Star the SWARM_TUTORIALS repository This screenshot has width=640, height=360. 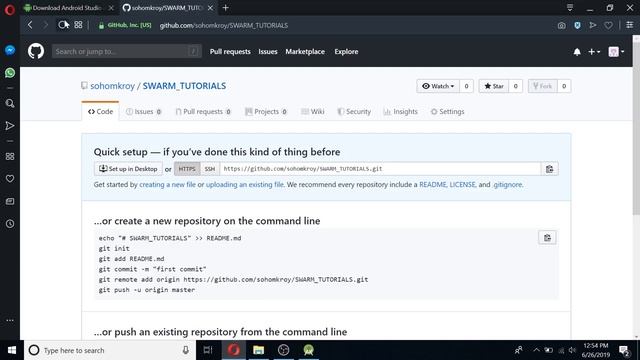[x=493, y=86]
